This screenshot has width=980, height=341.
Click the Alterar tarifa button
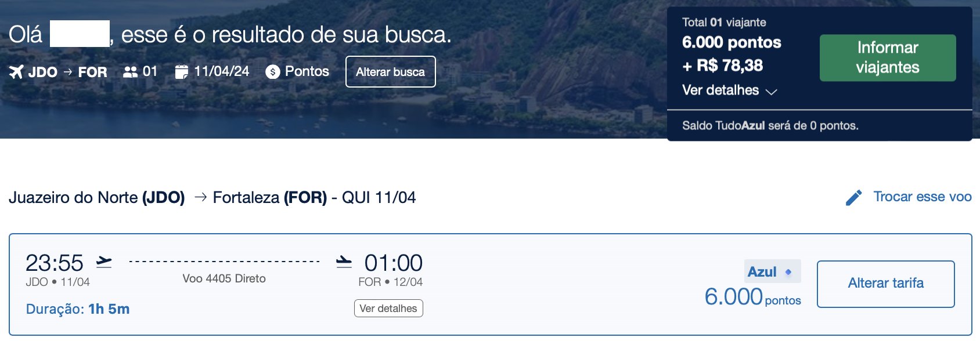pos(886,284)
